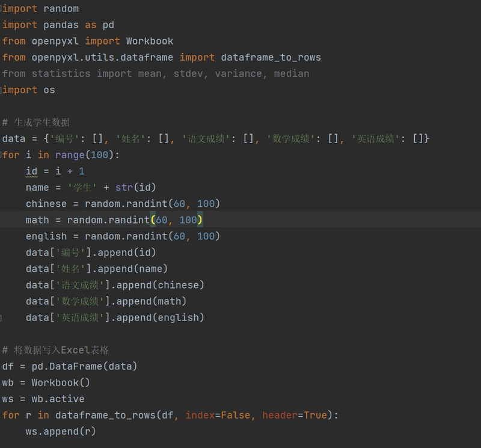Click "range" in the for loop header
The image size is (481, 448).
(70, 155)
